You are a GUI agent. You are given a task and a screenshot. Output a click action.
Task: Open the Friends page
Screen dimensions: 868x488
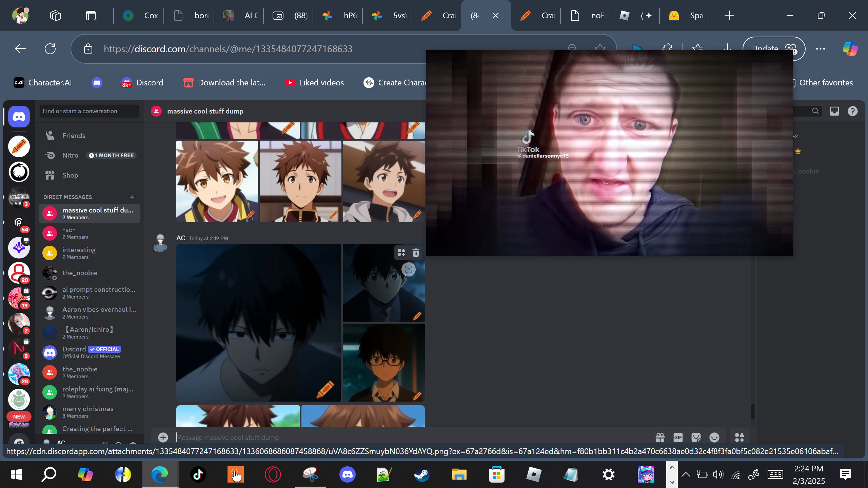(90, 136)
